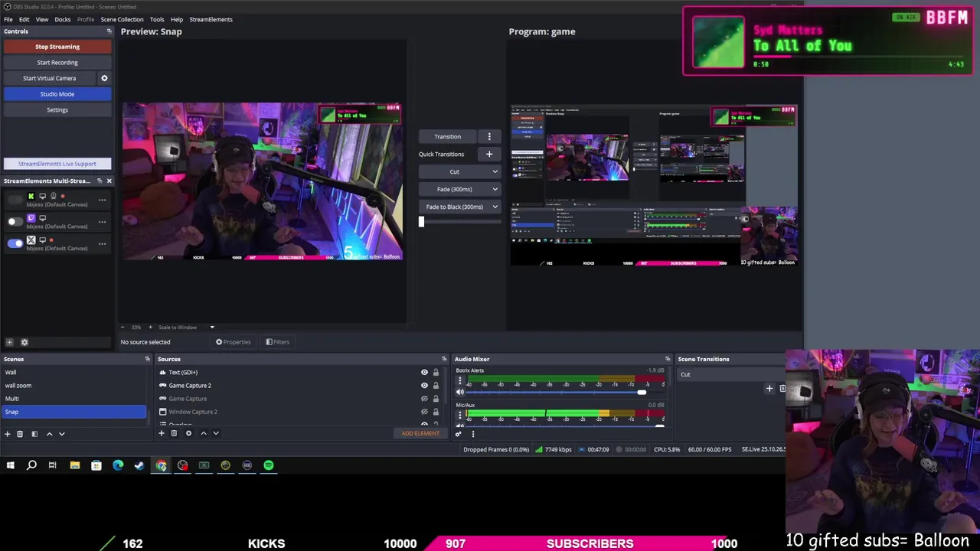Open the preview scale dropdown arrow
Screen dimensions: 980x551
212,328
